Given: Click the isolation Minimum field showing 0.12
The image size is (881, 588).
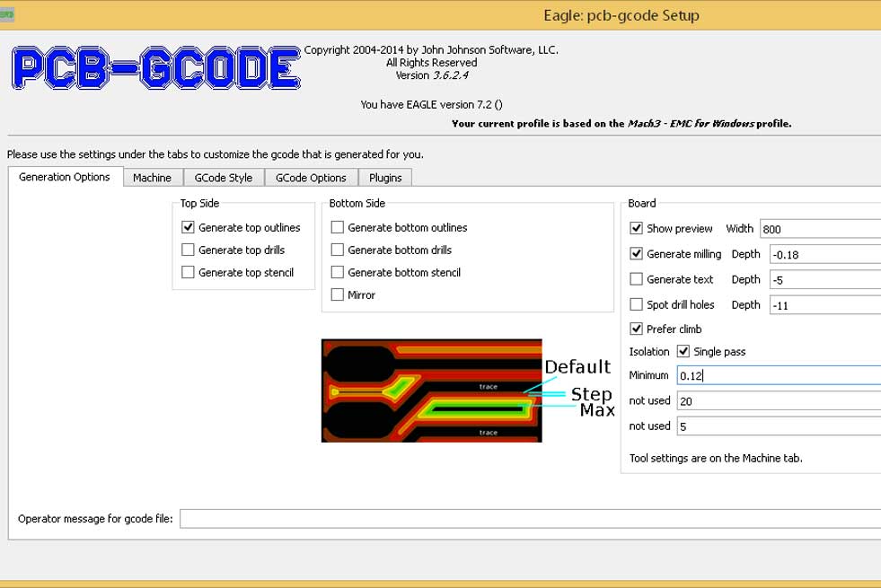Looking at the screenshot, I should (779, 375).
